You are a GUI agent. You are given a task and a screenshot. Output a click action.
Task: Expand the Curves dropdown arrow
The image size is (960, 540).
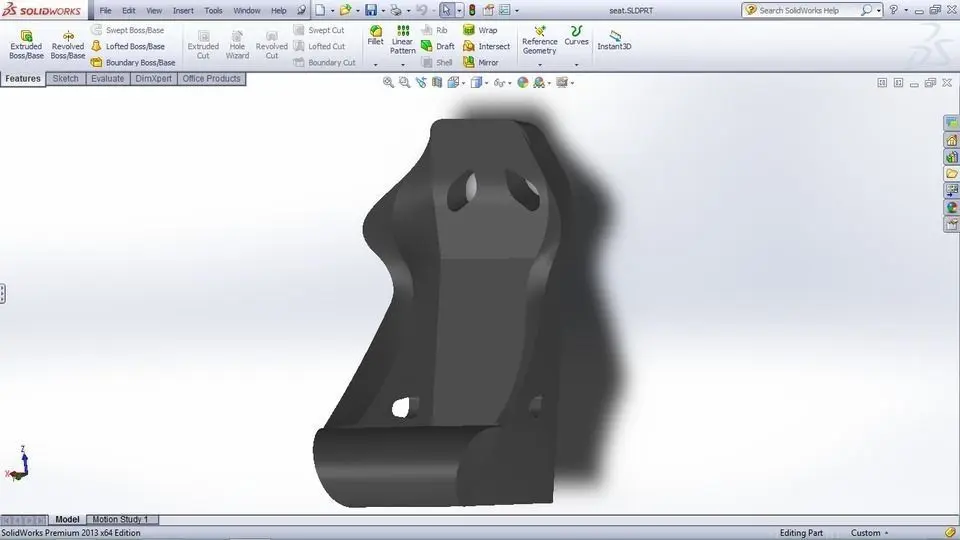[576, 64]
